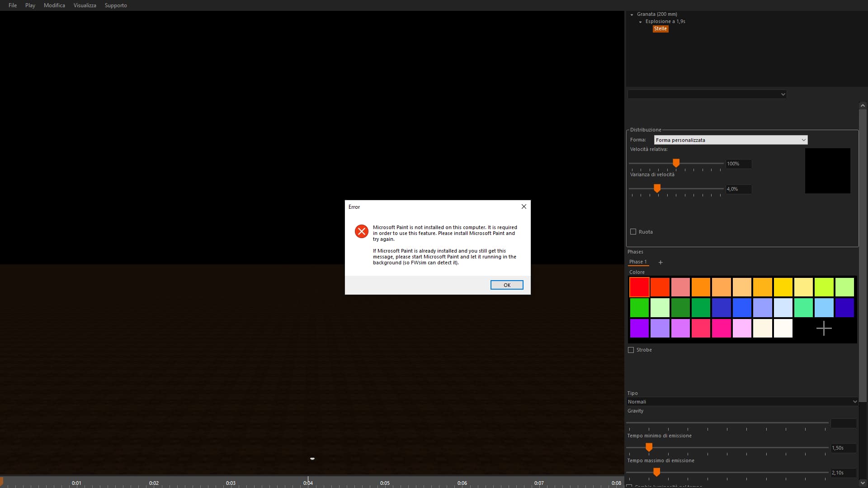868x488 pixels.
Task: Click the scrollbar up arrow in properties panel
Action: click(863, 105)
